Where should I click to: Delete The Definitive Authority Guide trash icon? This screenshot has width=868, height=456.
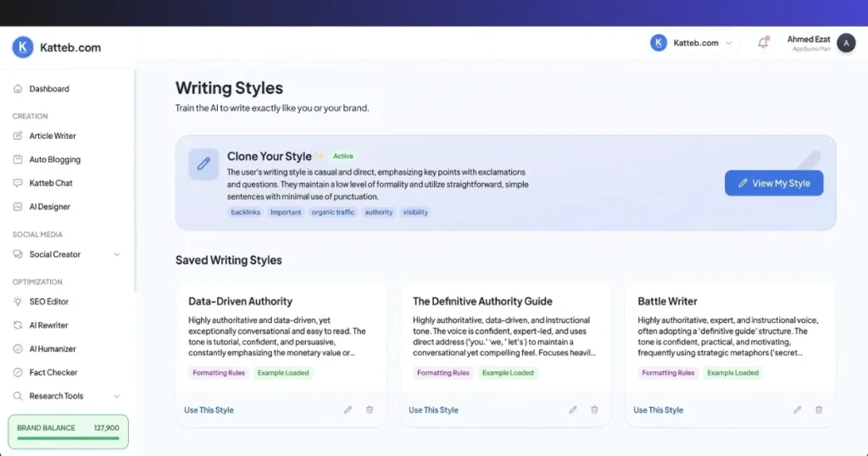pos(594,410)
